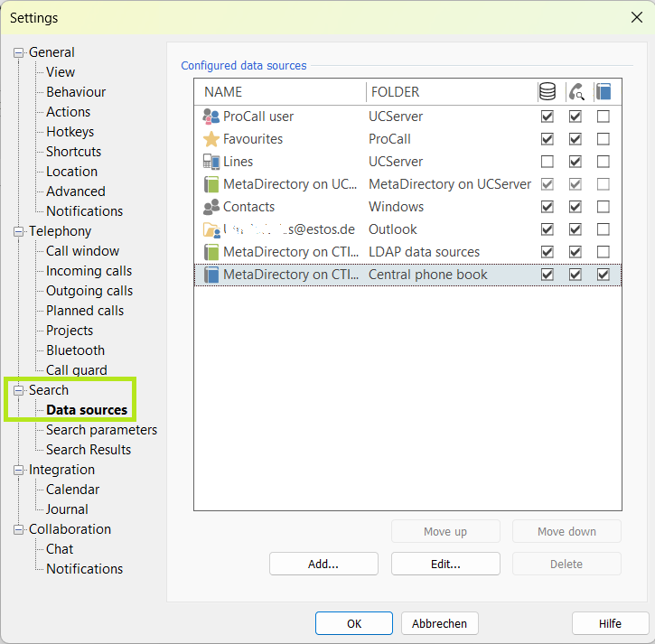Click the Windows Contacts people icon
The image size is (655, 644).
click(x=211, y=207)
